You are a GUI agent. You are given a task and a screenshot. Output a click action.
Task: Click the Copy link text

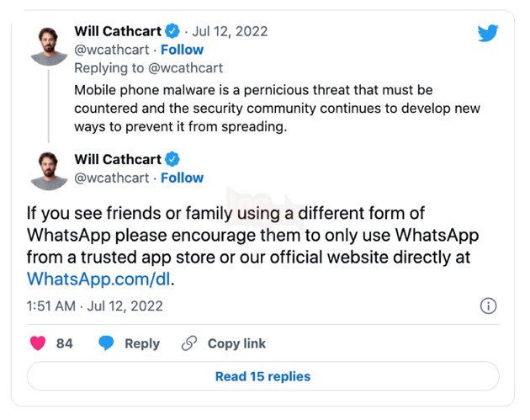tap(236, 343)
